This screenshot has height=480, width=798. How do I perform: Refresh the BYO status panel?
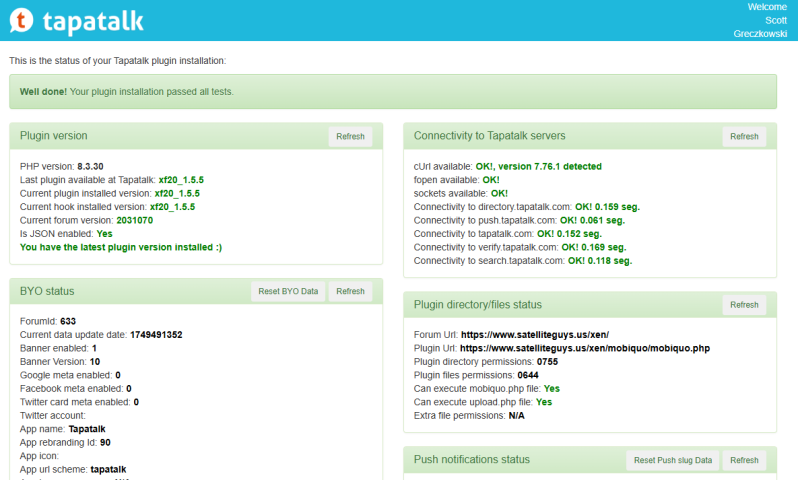pos(350,291)
